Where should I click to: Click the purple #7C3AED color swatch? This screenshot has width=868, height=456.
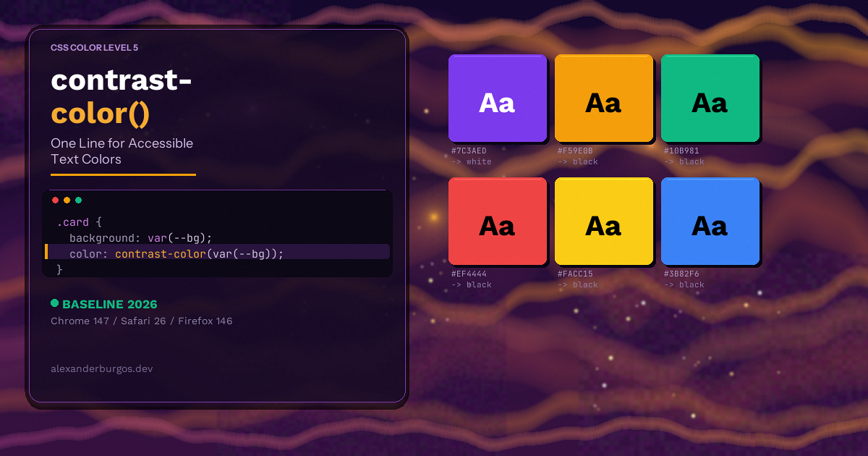click(498, 98)
